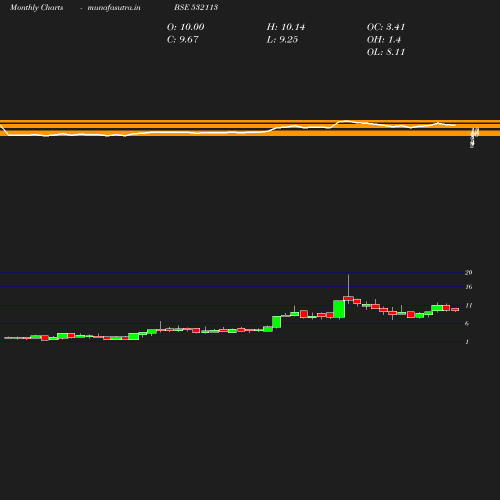
Task: Click price axis label '6'
Action: [467, 323]
